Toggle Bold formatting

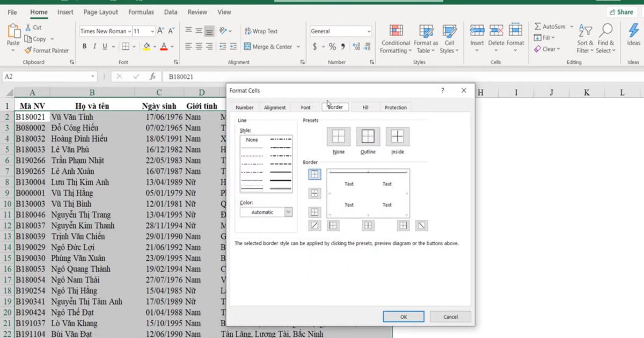coord(84,47)
